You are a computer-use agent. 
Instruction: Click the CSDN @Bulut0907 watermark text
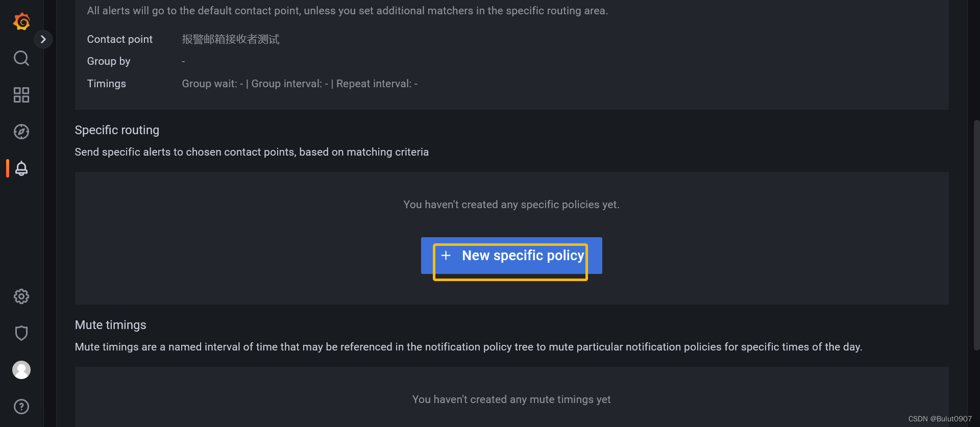click(941, 418)
